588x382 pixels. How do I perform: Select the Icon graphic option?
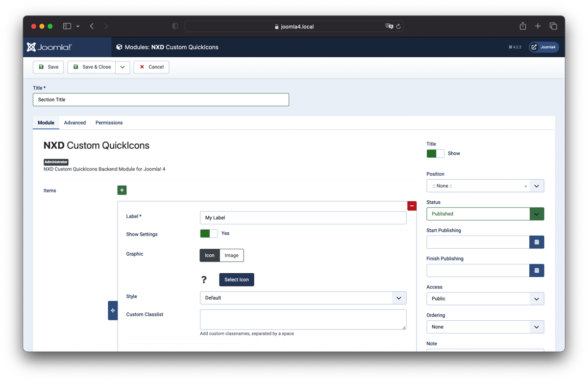coord(210,255)
